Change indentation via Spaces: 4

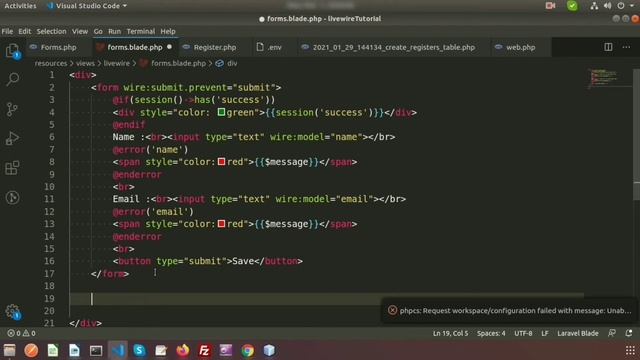(x=491, y=333)
